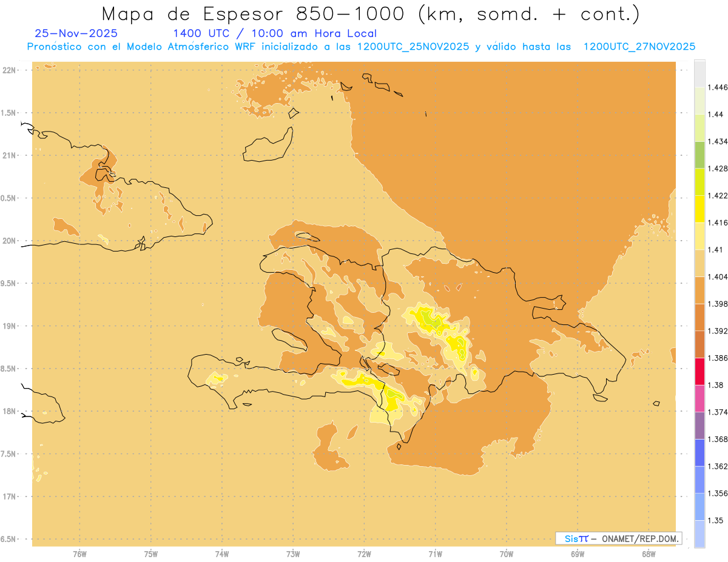Click the latitude label '22N'
This screenshot has height=562, width=728.
(x=9, y=70)
